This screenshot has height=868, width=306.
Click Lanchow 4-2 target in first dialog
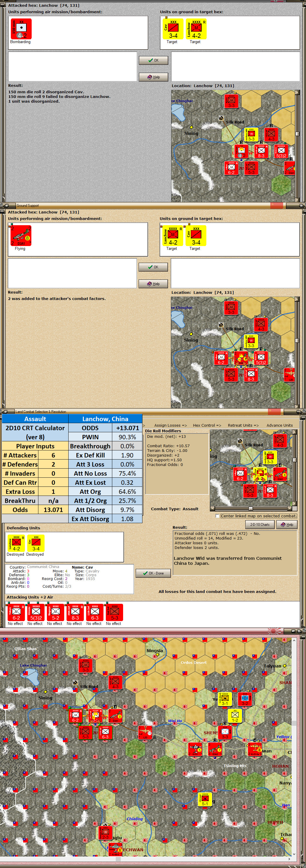pos(196,29)
